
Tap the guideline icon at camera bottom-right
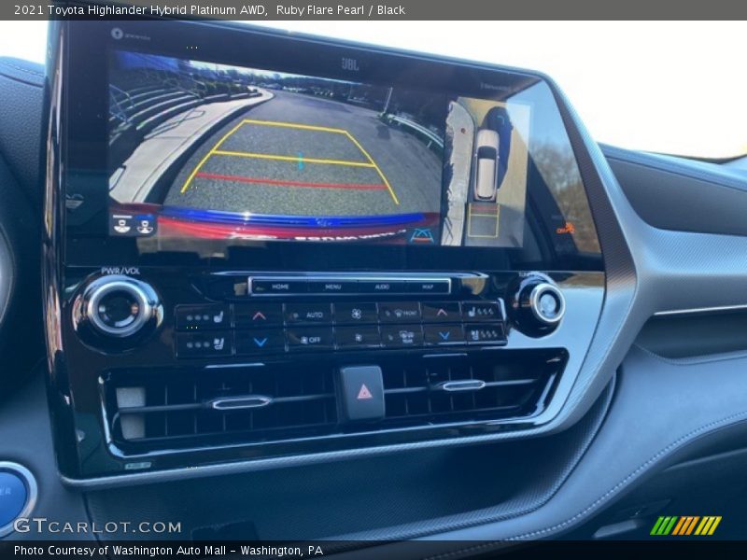pyautogui.click(x=421, y=235)
